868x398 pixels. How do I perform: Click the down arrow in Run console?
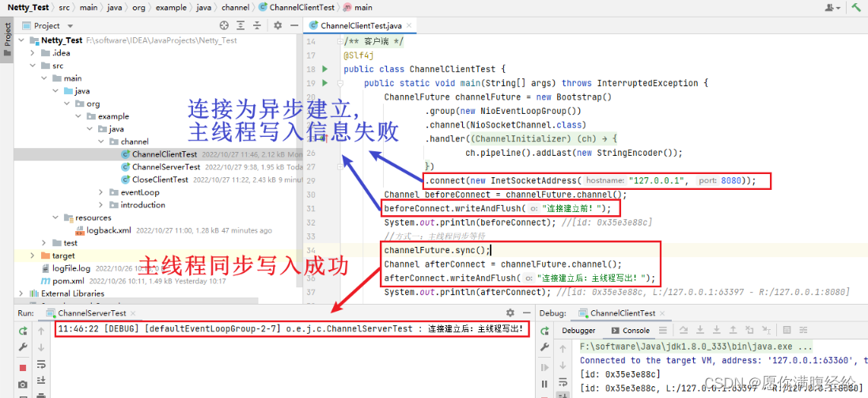click(41, 347)
